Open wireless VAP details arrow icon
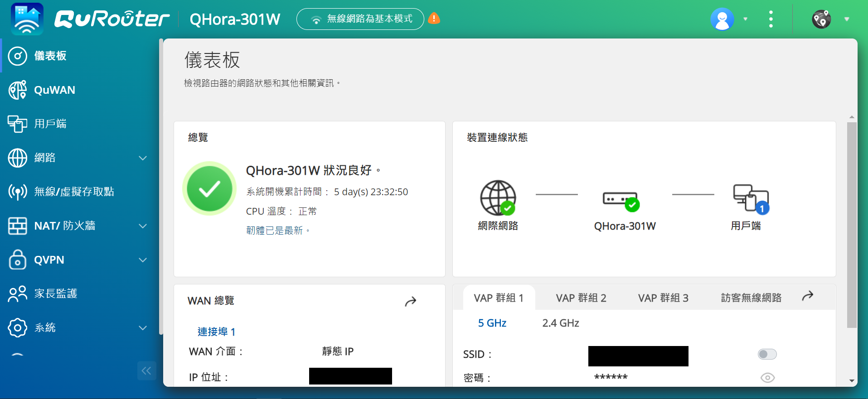Image resolution: width=868 pixels, height=399 pixels. (x=807, y=296)
